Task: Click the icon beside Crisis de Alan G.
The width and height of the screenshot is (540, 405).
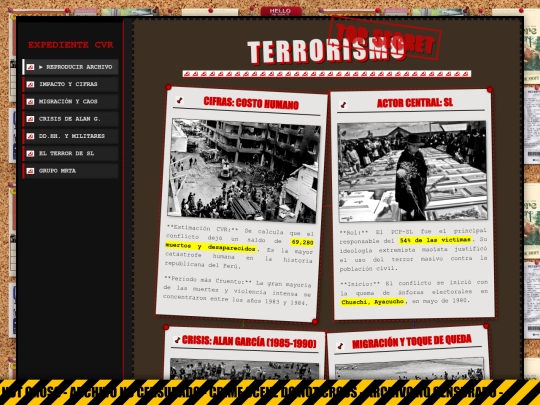Action: 30,119
